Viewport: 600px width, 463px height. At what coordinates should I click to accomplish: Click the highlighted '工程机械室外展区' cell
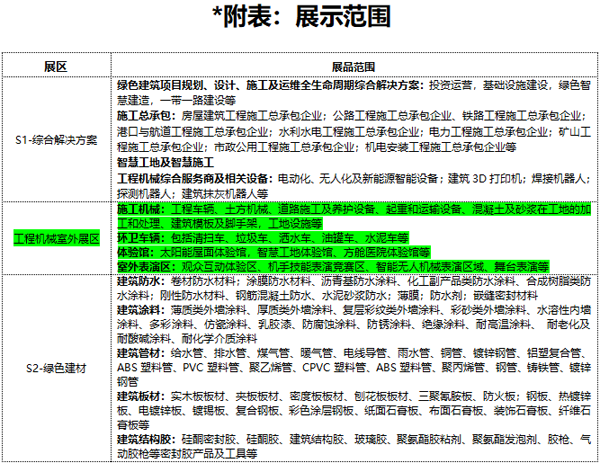(x=56, y=239)
